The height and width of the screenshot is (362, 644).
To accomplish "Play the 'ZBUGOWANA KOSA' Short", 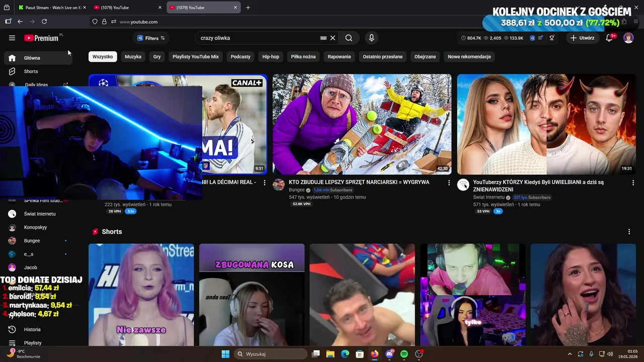I will (x=252, y=295).
